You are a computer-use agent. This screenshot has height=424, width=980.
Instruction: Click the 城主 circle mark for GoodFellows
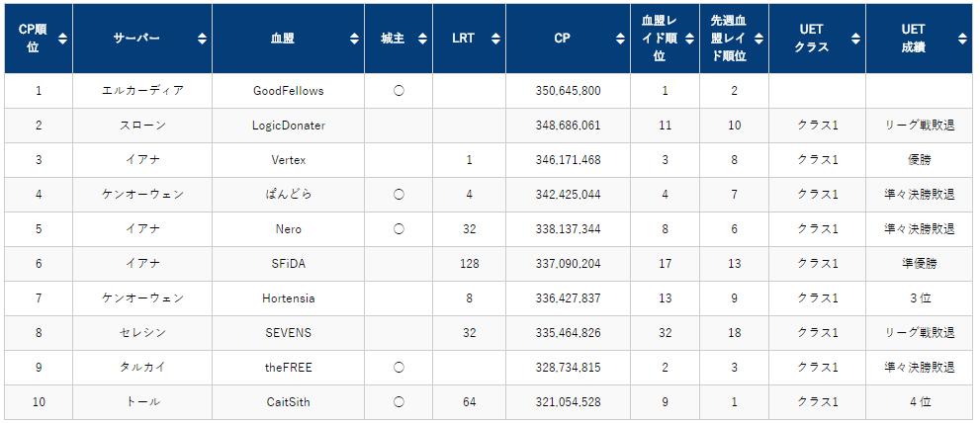(399, 91)
